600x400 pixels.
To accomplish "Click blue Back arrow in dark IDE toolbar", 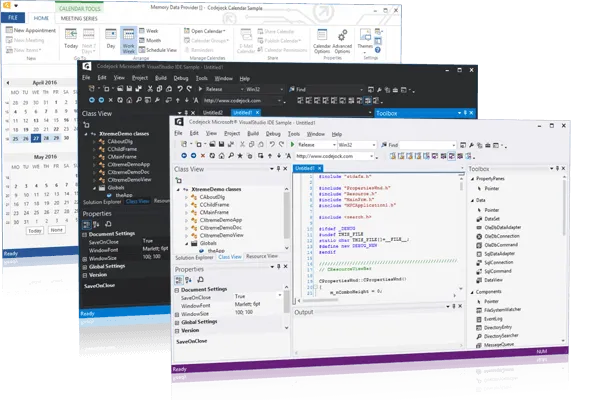I will click(x=92, y=100).
